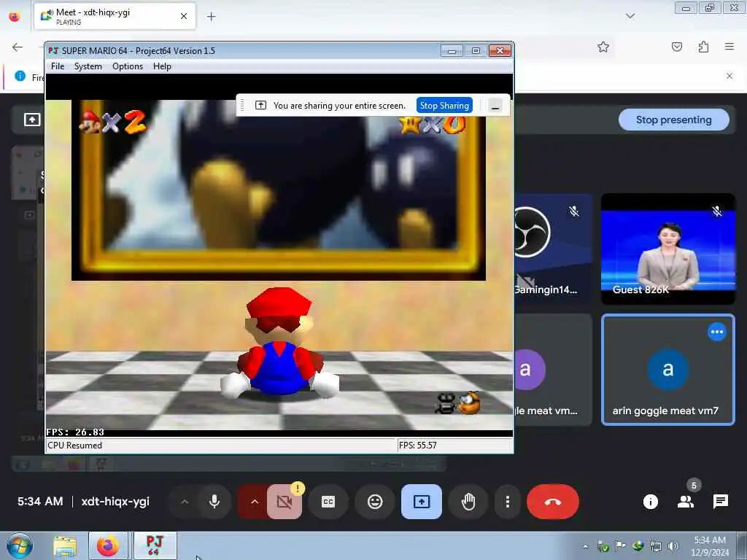Click the meeting code xdt-hiqx-ygi text
The height and width of the screenshot is (560, 747).
click(115, 502)
